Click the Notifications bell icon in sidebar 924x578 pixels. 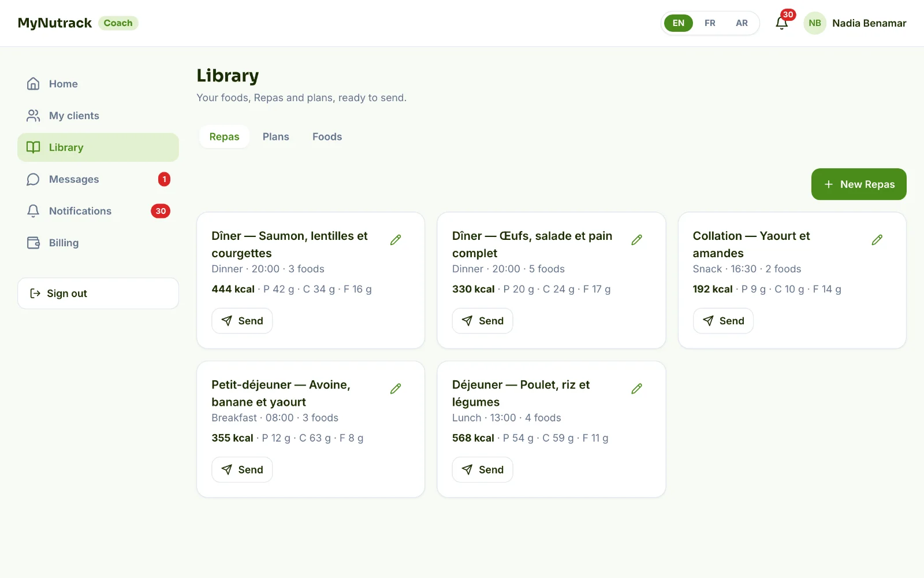click(33, 211)
